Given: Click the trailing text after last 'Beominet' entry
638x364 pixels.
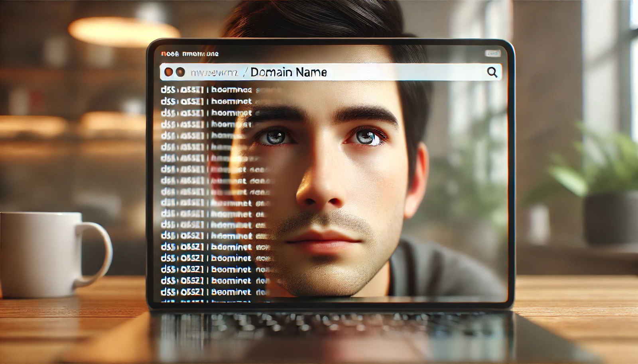Looking at the screenshot, I should (260, 292).
